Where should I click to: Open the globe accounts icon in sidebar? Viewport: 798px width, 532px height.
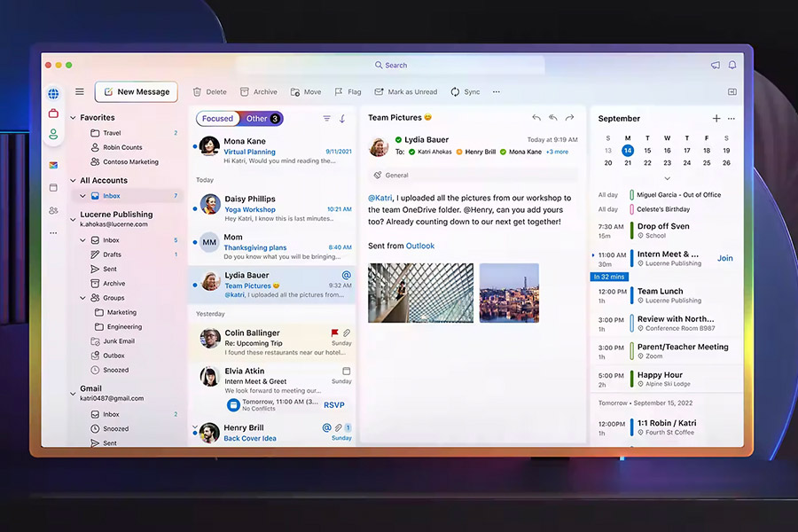click(53, 94)
